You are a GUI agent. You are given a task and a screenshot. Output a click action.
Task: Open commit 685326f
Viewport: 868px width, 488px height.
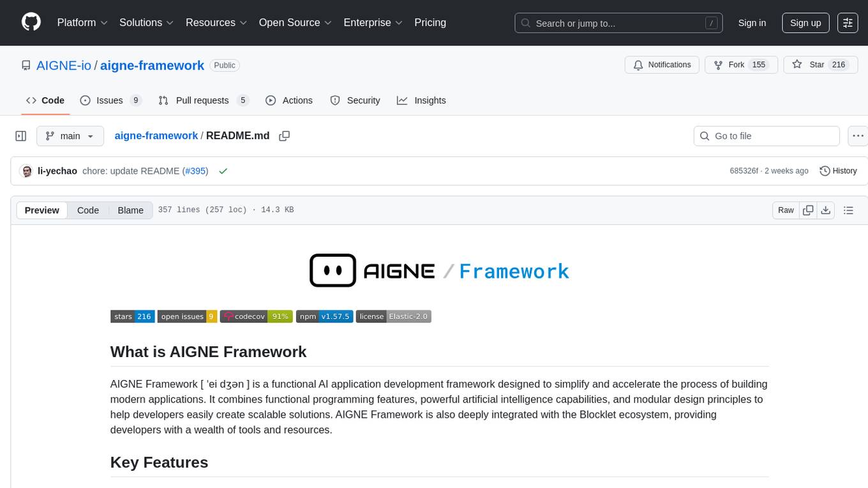[744, 171]
